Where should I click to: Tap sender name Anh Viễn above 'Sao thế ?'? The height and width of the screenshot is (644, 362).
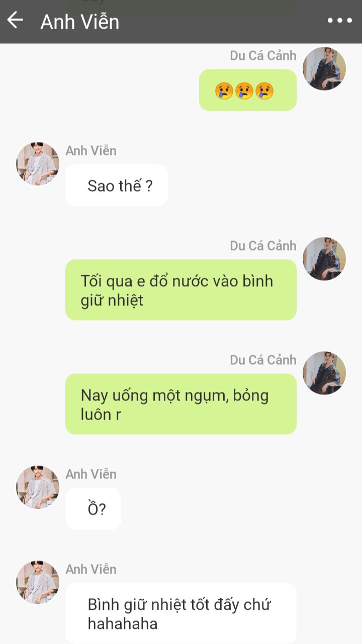tap(91, 150)
